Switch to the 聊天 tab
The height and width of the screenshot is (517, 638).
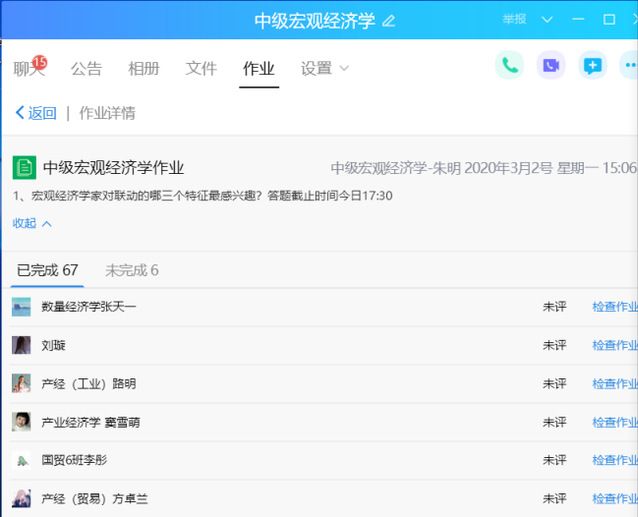pyautogui.click(x=28, y=68)
